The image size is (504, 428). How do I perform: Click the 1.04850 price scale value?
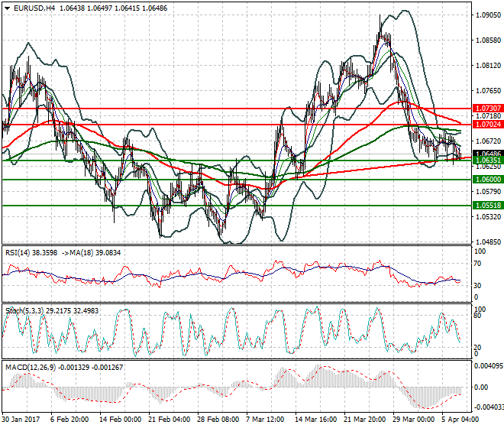(x=488, y=242)
